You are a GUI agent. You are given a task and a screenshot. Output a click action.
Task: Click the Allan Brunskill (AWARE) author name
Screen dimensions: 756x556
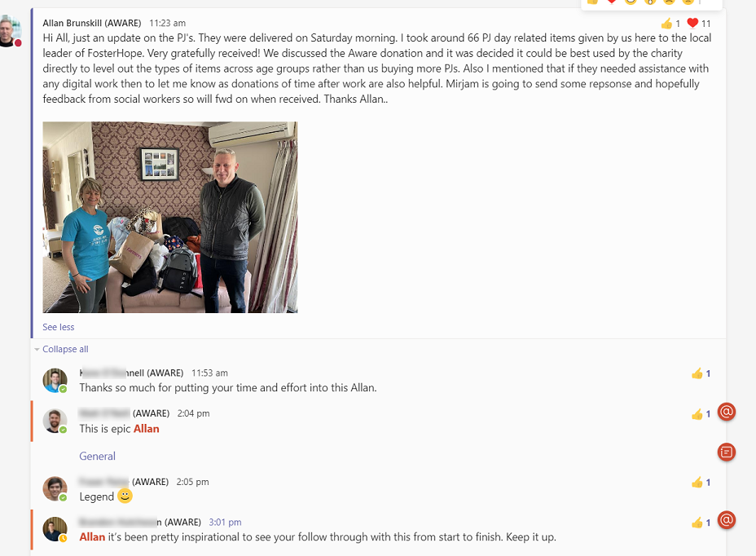pos(91,23)
